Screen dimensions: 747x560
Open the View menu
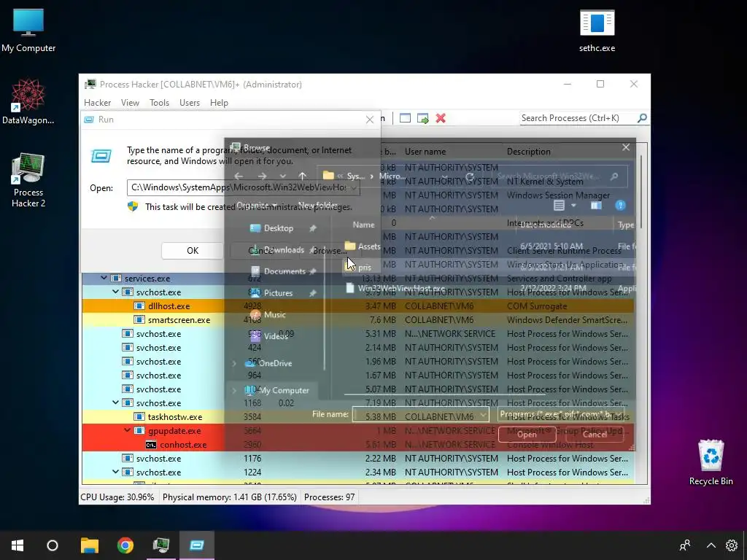point(130,103)
